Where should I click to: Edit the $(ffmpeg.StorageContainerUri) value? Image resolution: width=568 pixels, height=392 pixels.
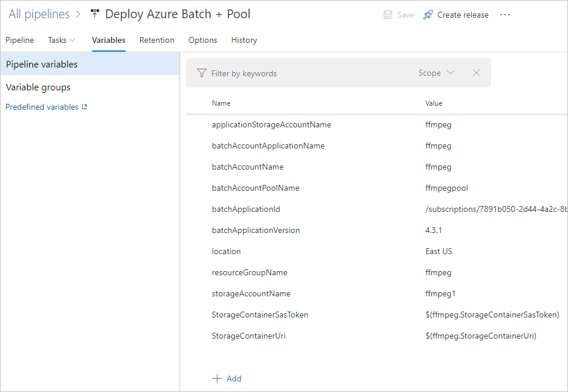(481, 336)
